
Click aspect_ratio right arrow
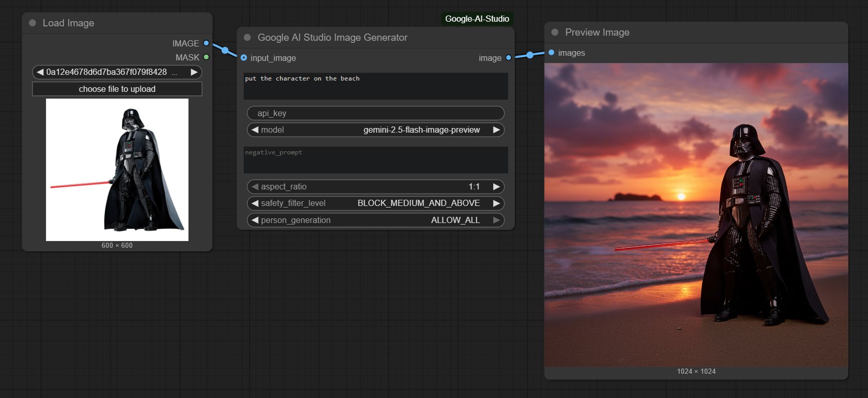point(497,187)
